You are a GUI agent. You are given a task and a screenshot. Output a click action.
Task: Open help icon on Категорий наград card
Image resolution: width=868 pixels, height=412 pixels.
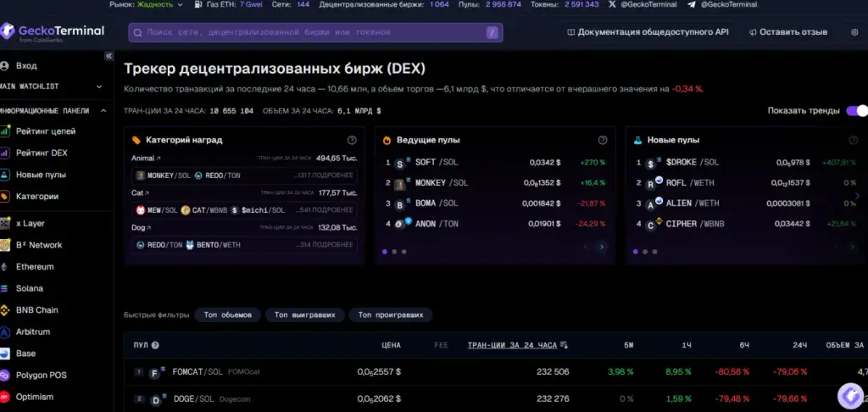pyautogui.click(x=352, y=140)
